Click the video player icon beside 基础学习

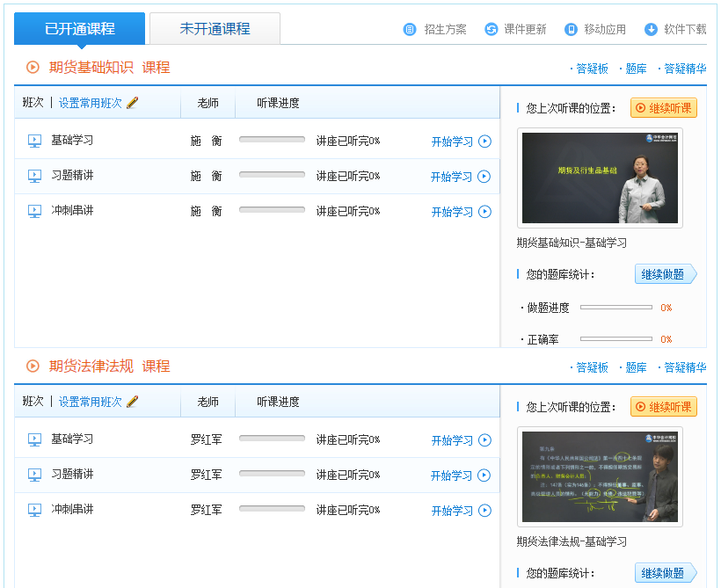click(34, 141)
